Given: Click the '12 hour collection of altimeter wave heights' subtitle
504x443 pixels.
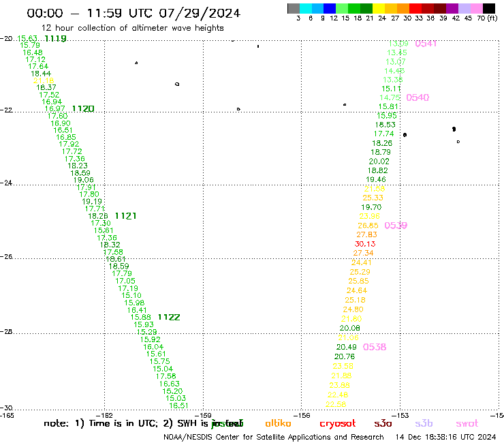Looking at the screenshot, I should [132, 29].
